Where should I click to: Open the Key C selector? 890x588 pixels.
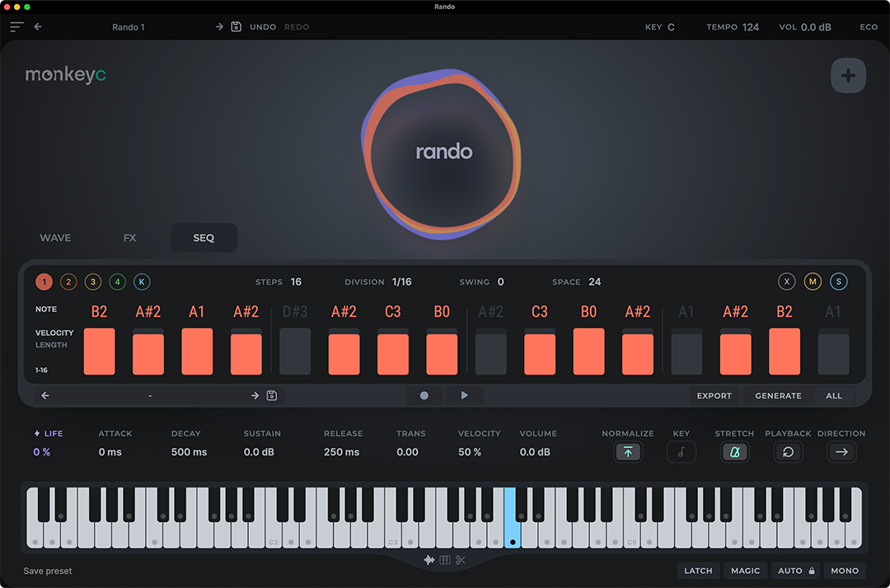coord(670,27)
